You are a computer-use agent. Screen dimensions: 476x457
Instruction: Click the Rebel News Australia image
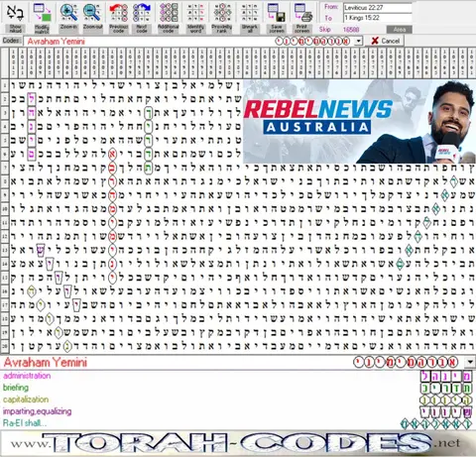click(x=359, y=121)
